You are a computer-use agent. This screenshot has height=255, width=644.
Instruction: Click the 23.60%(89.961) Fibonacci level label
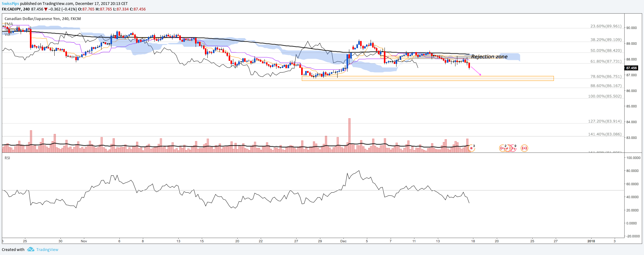pyautogui.click(x=606, y=26)
